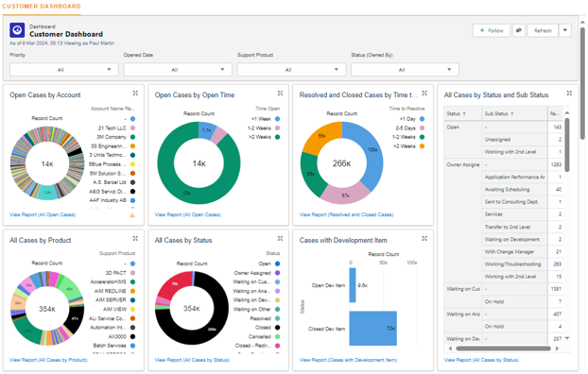Expand the All Cases by Product chart
Viewport: 588px width, 374px height.
point(135,238)
